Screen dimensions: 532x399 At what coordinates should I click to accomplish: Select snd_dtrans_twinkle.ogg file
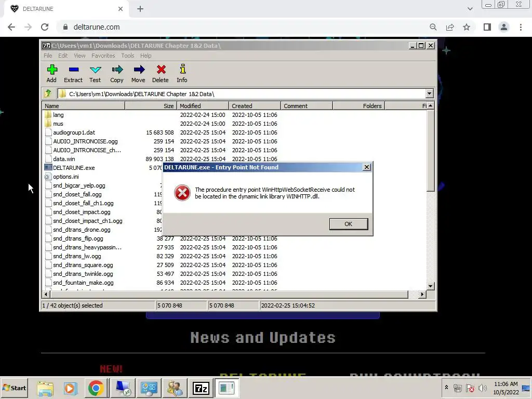79,273
